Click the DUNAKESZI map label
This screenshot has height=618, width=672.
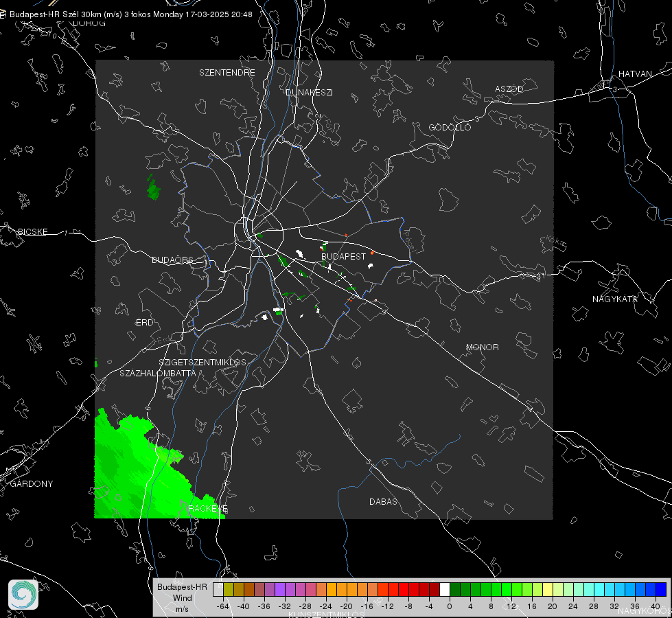click(x=309, y=93)
